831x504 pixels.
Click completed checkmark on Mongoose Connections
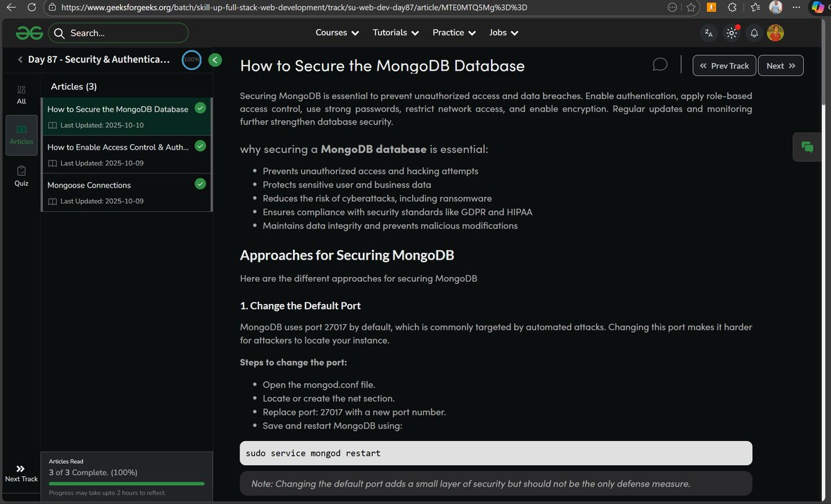coord(200,183)
